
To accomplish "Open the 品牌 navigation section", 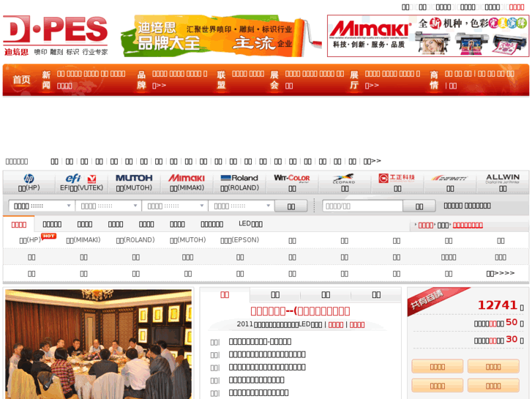I will pos(141,80).
